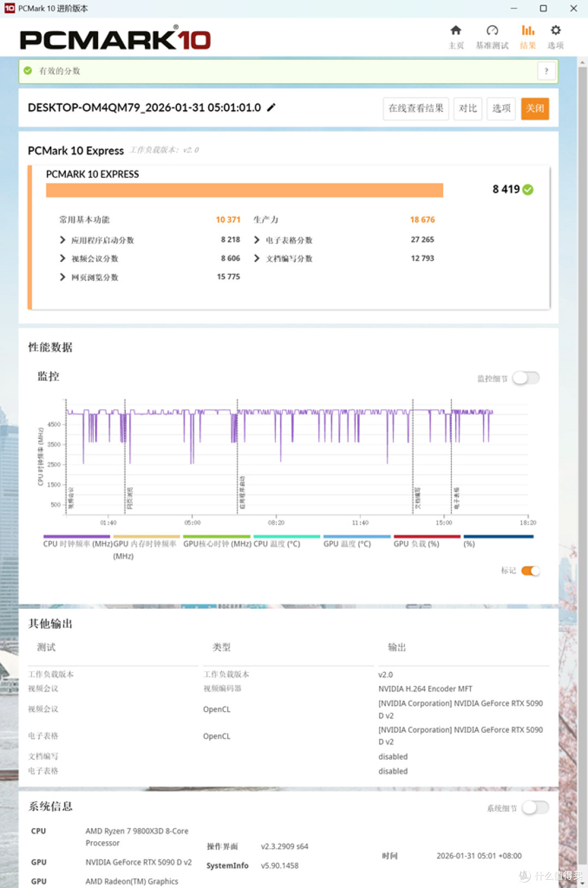Viewport: 588px width, 888px height.
Task: Click the orange PCMARK 10 EXPRESS score bar
Action: (244, 190)
